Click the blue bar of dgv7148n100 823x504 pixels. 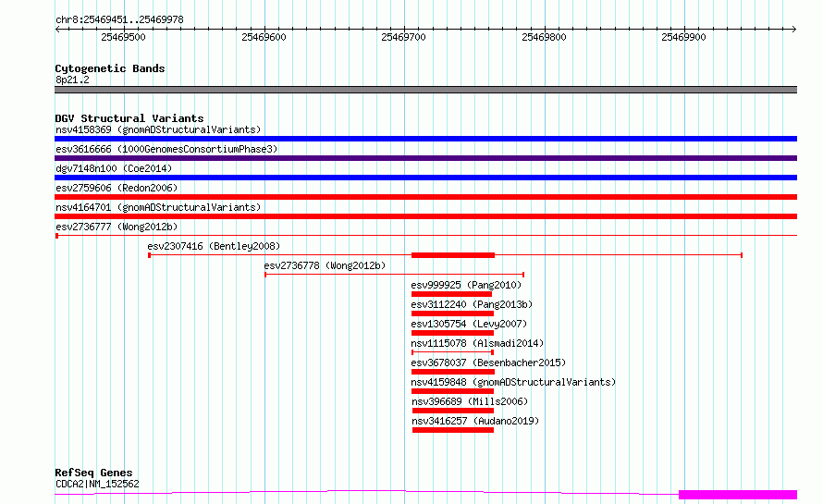click(425, 178)
